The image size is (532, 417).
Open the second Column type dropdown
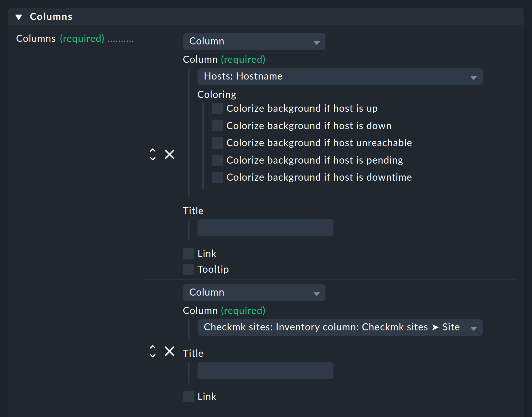pyautogui.click(x=254, y=293)
